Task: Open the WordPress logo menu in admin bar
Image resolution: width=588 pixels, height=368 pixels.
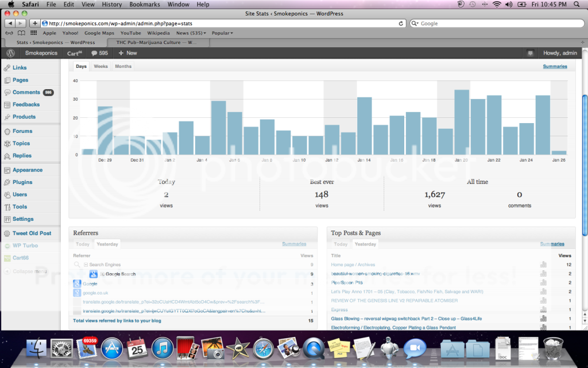Action: coord(10,53)
